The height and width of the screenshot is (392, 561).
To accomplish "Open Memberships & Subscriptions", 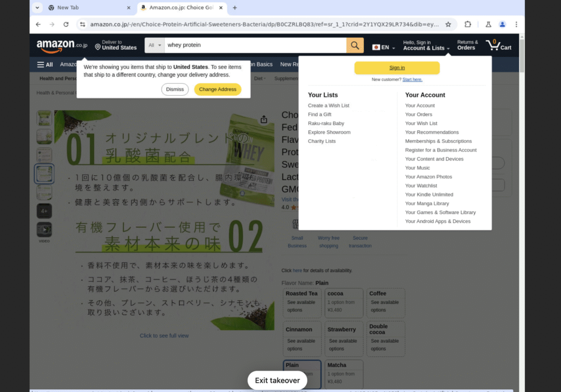I will [438, 141].
